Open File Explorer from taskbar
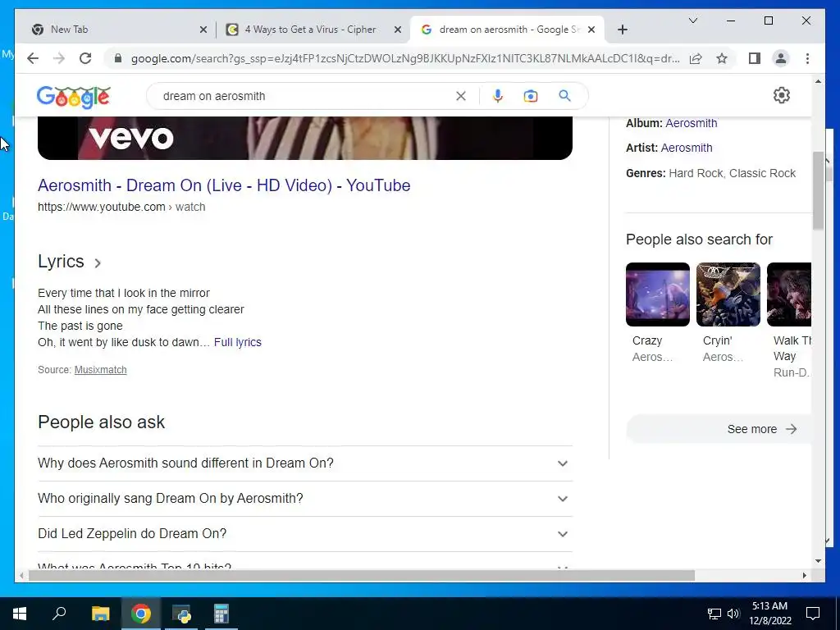Screen dimensions: 840x630 pyautogui.click(x=100, y=614)
